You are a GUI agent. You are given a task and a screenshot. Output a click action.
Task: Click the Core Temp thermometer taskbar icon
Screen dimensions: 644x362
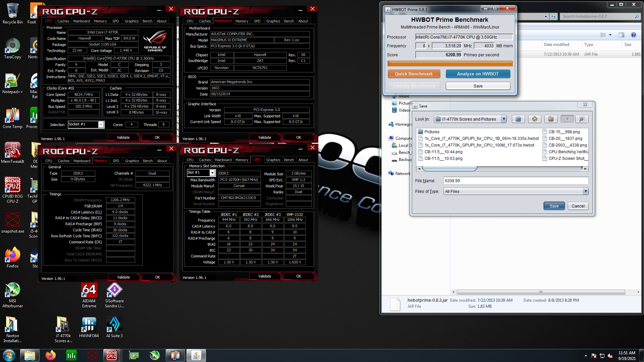pyautogui.click(x=175, y=355)
